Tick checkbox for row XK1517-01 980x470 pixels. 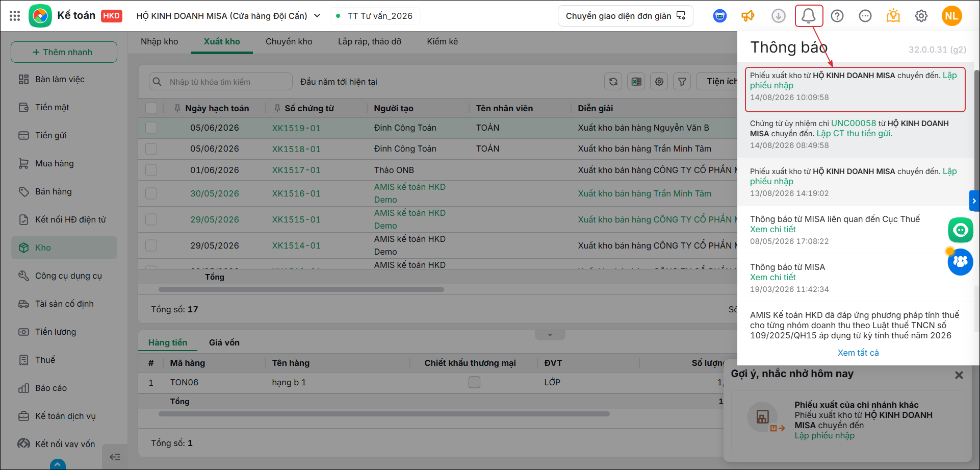coord(151,170)
